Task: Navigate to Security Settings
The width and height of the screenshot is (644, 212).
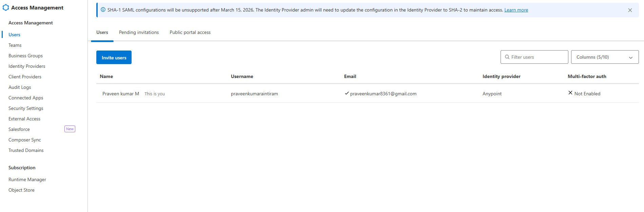Action: pos(26,108)
